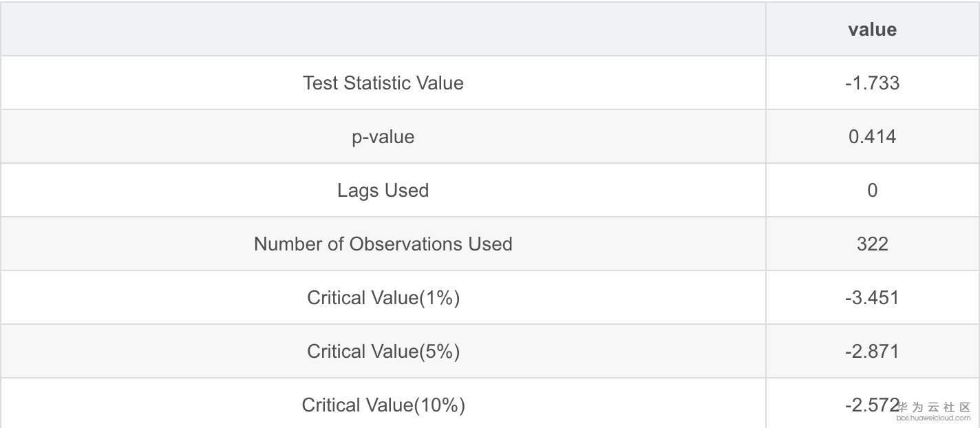Click the "value" column header

point(872,30)
